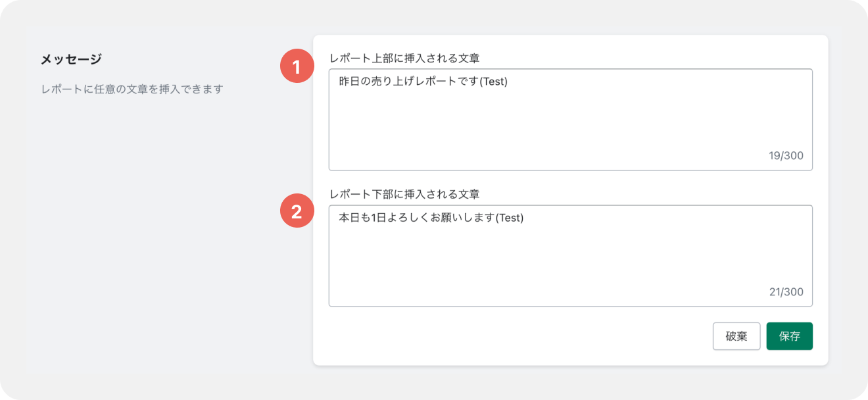
Task: Focus the レポート上部 message text area
Action: [x=571, y=120]
